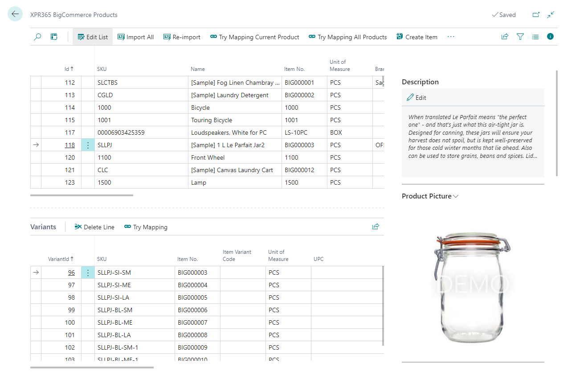Click variant Item No. BIG000009
Screen dimensions: 588x380
[x=198, y=347]
